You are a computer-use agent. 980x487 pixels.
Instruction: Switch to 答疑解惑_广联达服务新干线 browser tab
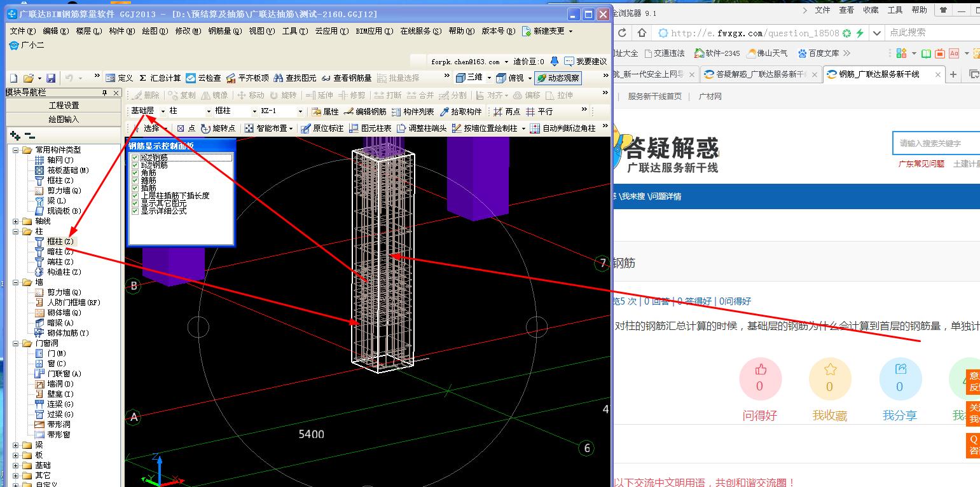761,74
